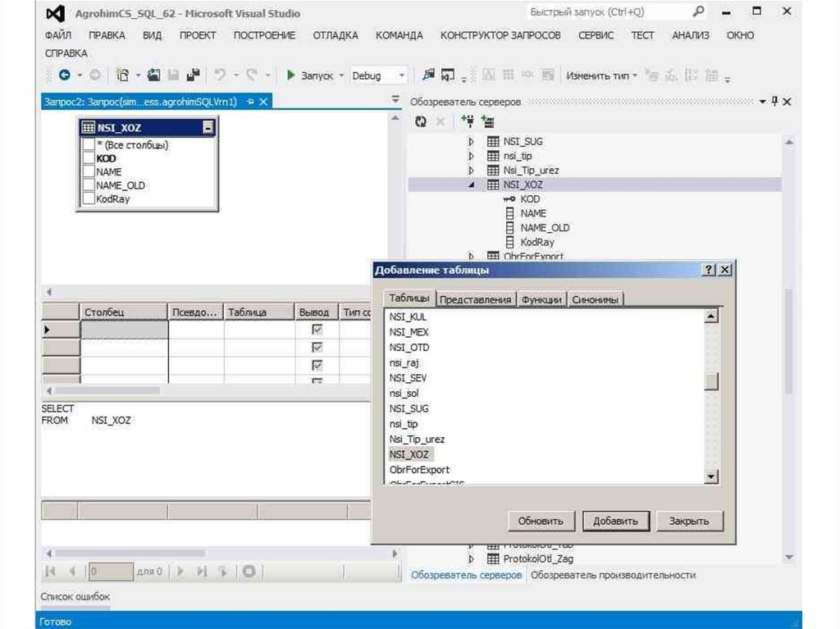Open the Debug configuration dropdown
Screen dimensions: 840x629
pos(401,75)
